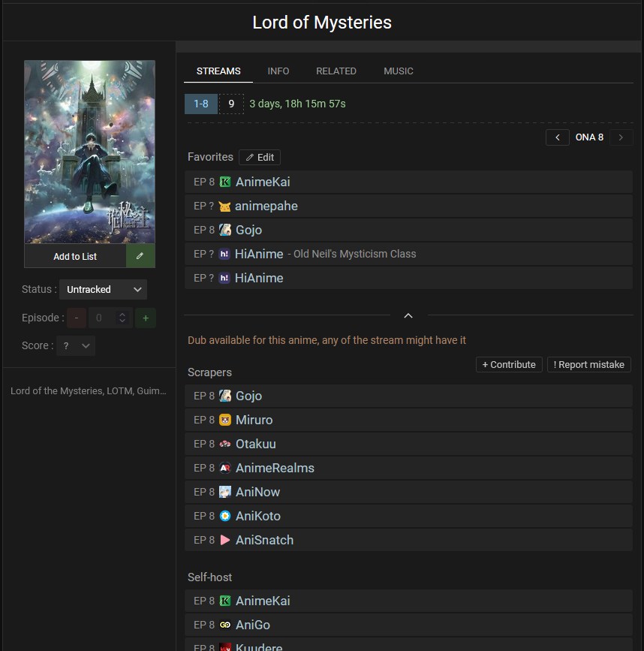The image size is (644, 651).
Task: Collapse the Favorites section with the chevron
Action: click(x=408, y=315)
